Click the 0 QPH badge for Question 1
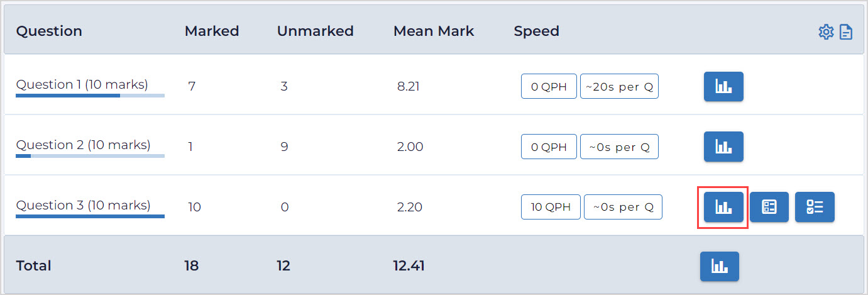The image size is (868, 295). (549, 87)
